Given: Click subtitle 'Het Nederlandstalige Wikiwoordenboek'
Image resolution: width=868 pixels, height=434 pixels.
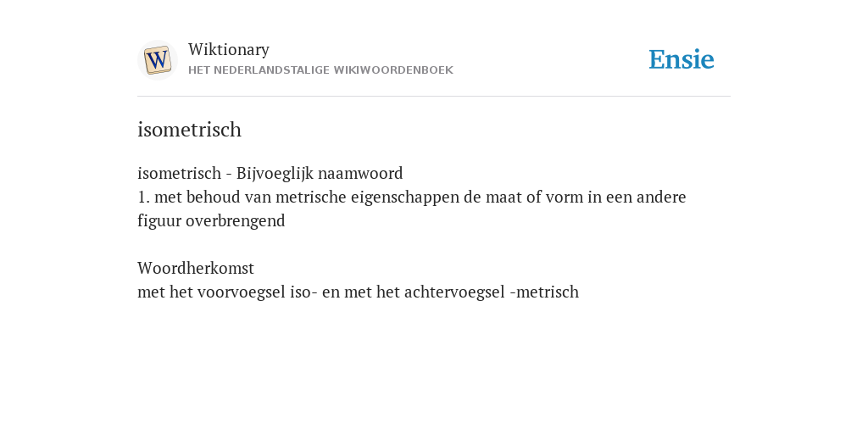Looking at the screenshot, I should [x=320, y=70].
